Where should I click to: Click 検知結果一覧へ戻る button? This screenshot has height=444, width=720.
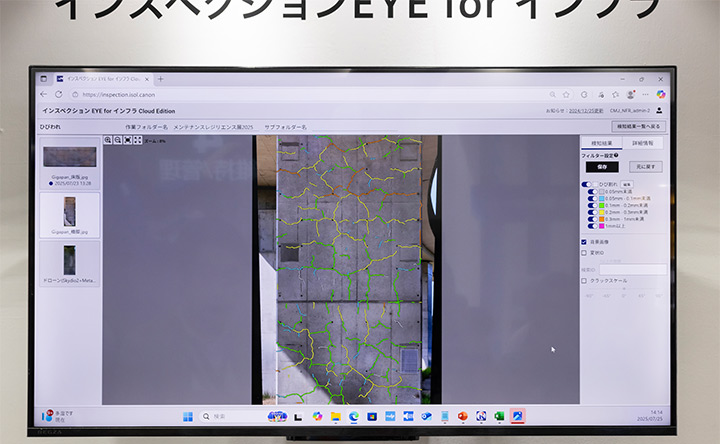[638, 127]
